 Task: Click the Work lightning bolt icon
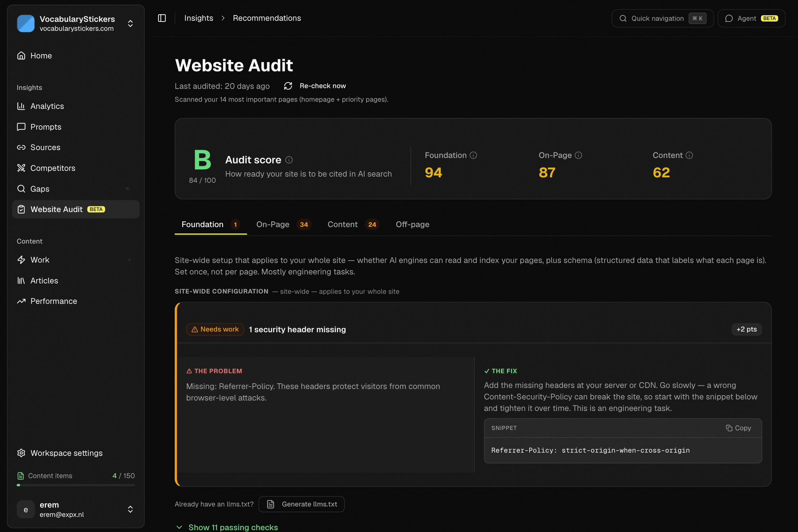(x=21, y=260)
